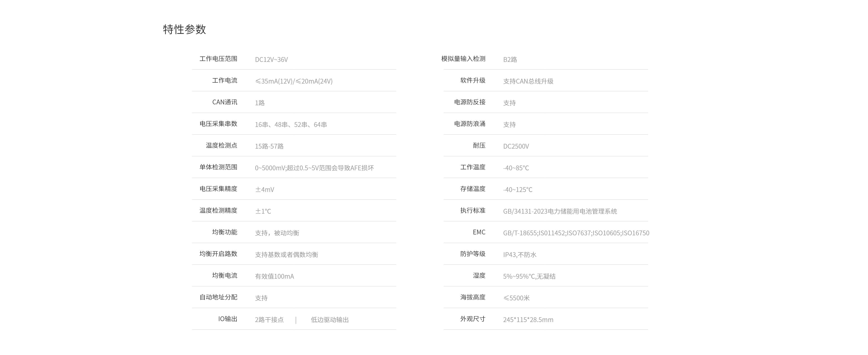Click the 0~5000mV单体检测范围 value text
The width and height of the screenshot is (868, 355).
pyautogui.click(x=314, y=168)
